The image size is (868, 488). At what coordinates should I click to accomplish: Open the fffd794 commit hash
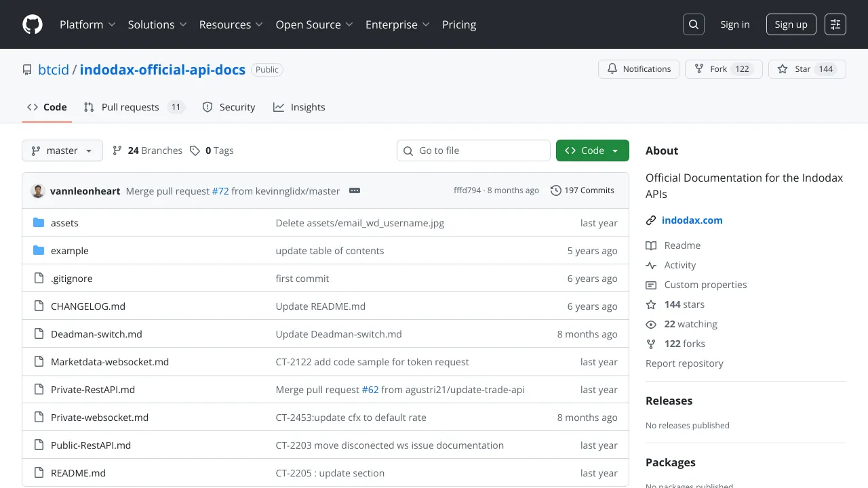(x=467, y=190)
